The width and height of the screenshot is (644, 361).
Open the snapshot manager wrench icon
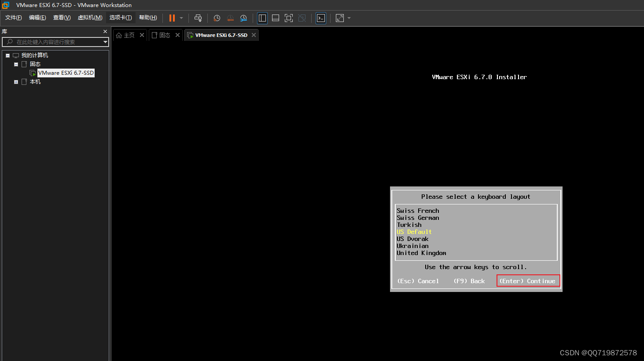pyautogui.click(x=243, y=18)
